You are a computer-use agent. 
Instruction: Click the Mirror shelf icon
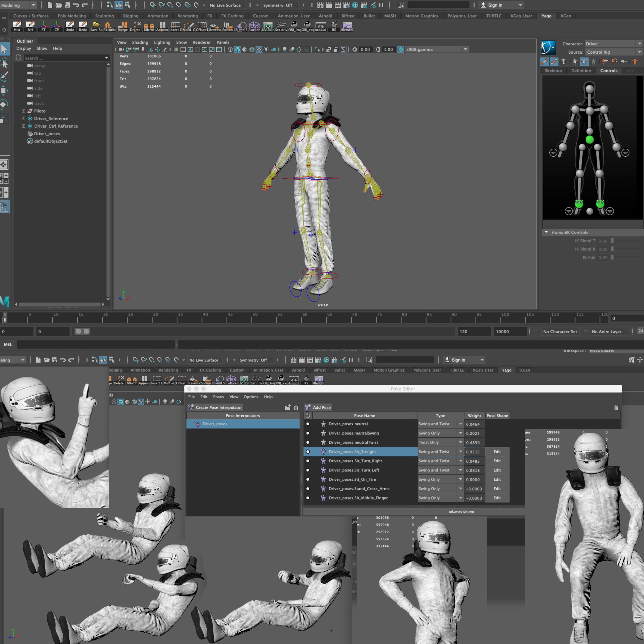149,26
